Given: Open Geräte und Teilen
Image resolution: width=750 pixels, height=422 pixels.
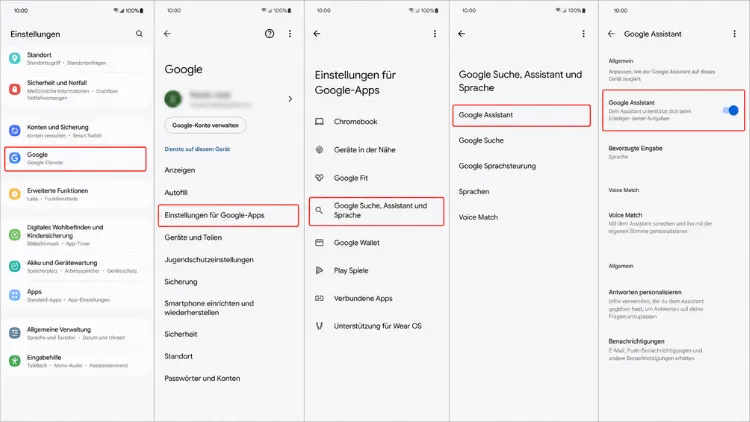Looking at the screenshot, I should 193,237.
